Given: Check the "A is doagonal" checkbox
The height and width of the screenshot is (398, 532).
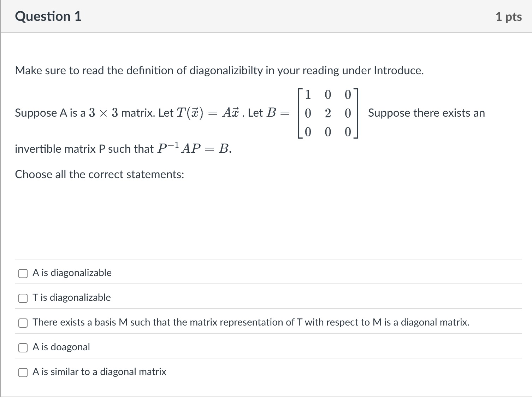Looking at the screenshot, I should tap(23, 347).
